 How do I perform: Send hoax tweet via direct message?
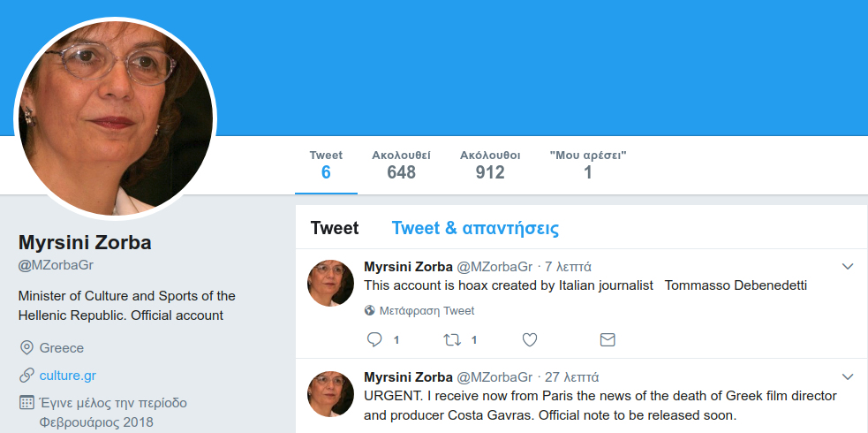[608, 339]
